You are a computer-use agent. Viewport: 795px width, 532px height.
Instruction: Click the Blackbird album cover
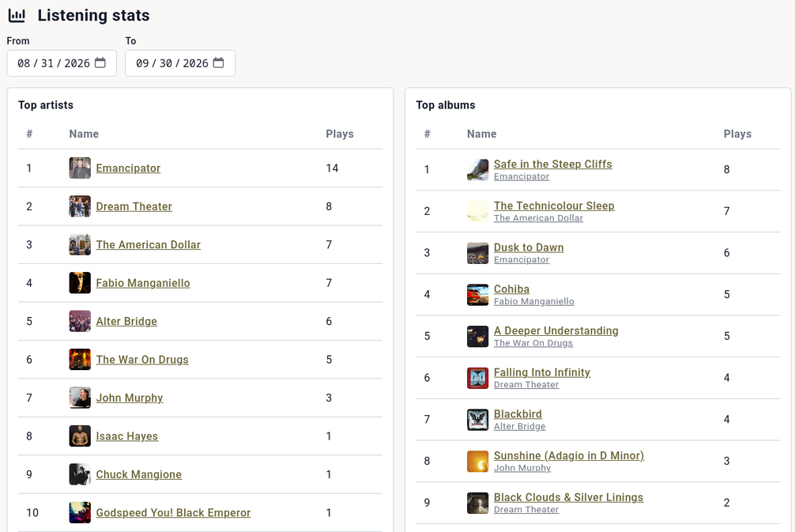point(477,420)
